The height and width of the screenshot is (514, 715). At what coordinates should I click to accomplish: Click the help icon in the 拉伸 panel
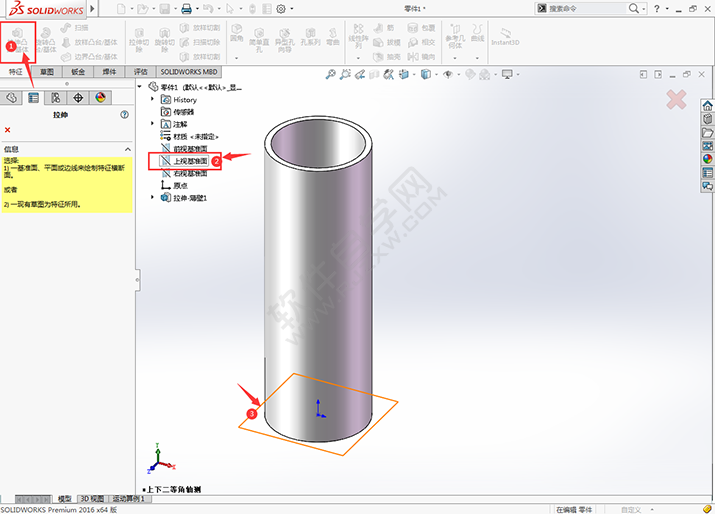pyautogui.click(x=124, y=115)
